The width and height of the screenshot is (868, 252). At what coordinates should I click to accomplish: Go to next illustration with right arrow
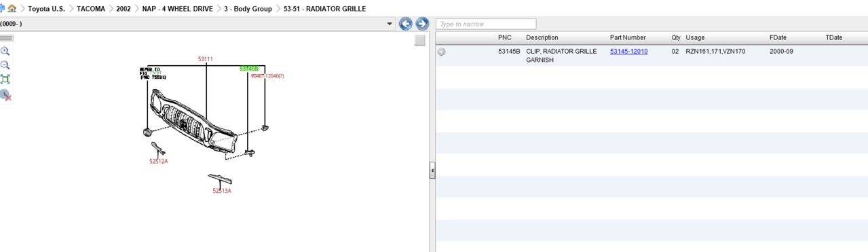pos(422,24)
